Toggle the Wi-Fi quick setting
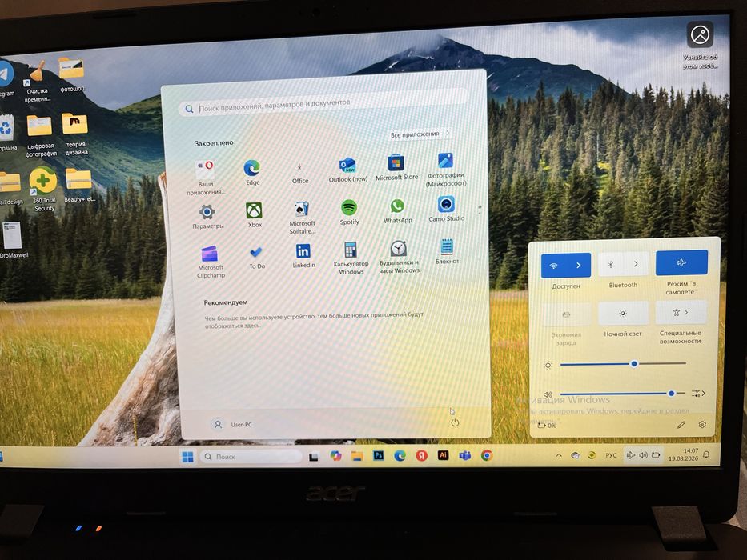Image resolution: width=747 pixels, height=560 pixels. click(x=554, y=266)
